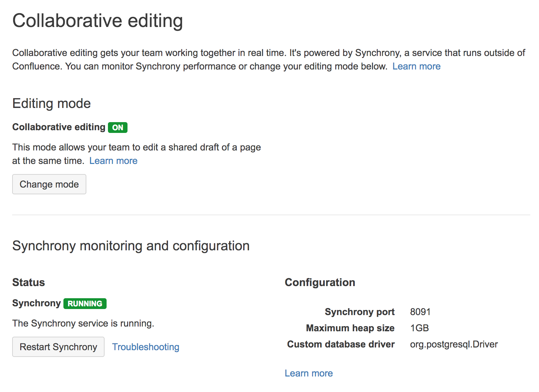
Task: Click the Custom database driver label
Action: click(x=341, y=344)
